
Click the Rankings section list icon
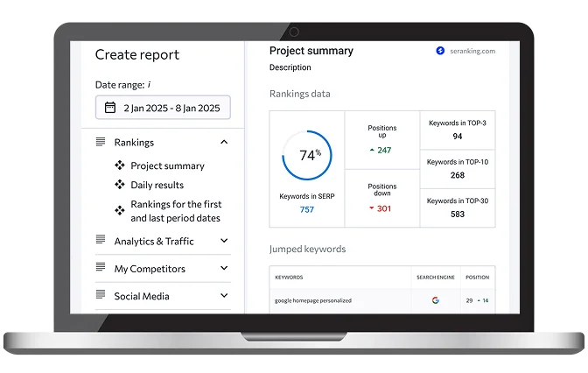101,142
